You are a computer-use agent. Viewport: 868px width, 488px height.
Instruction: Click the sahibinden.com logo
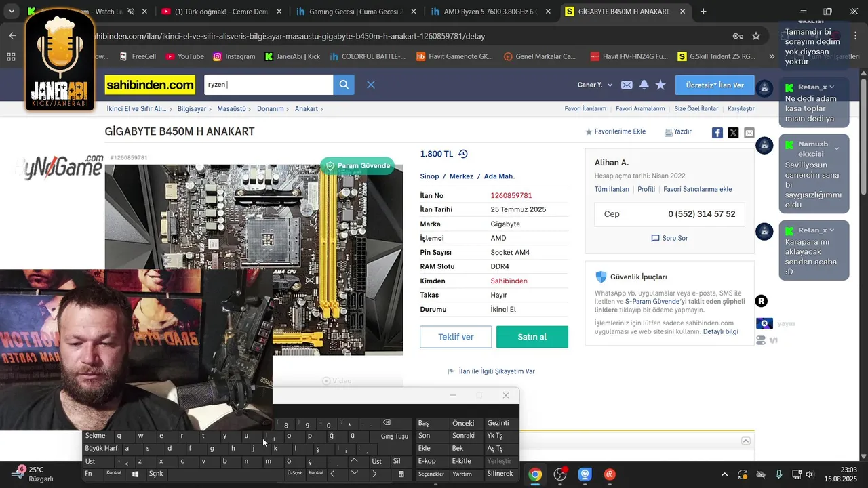(x=150, y=85)
